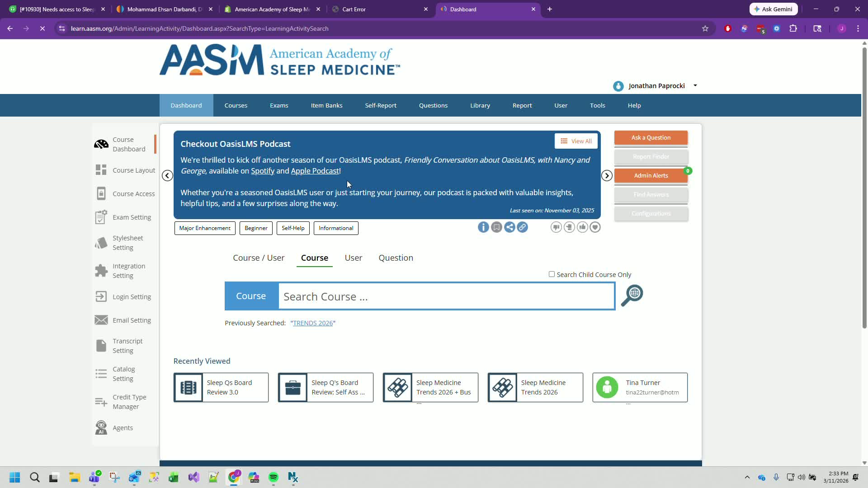This screenshot has width=868, height=488.
Task: Click the search magnifier globe icon
Action: [632, 296]
